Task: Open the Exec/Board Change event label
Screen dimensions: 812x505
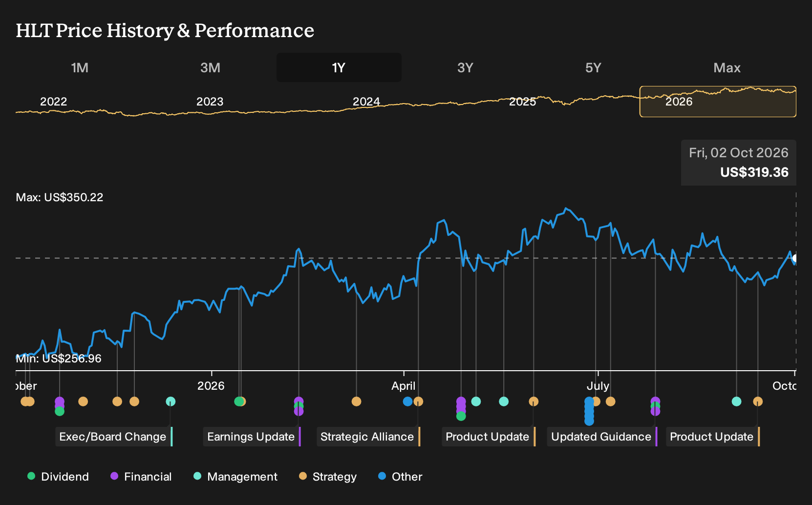Action: (114, 437)
